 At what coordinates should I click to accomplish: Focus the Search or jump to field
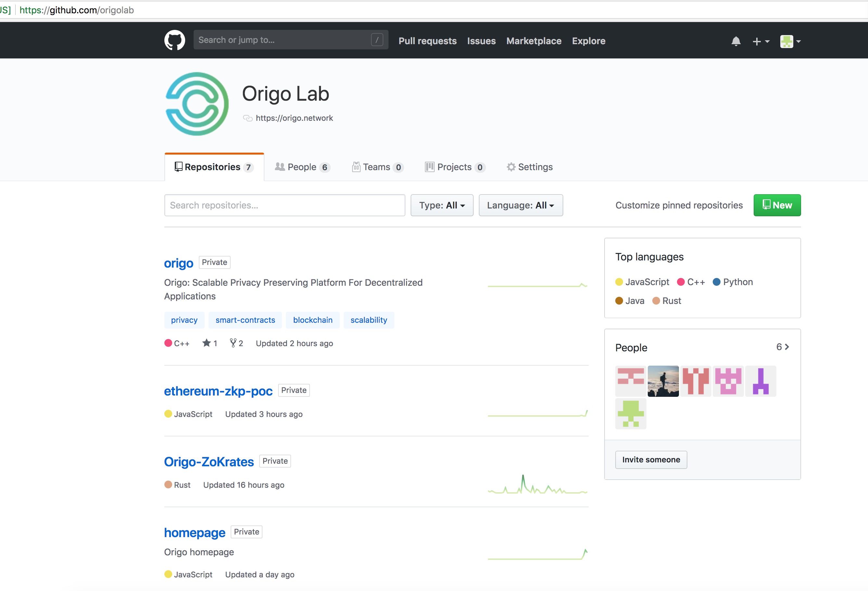(290, 40)
